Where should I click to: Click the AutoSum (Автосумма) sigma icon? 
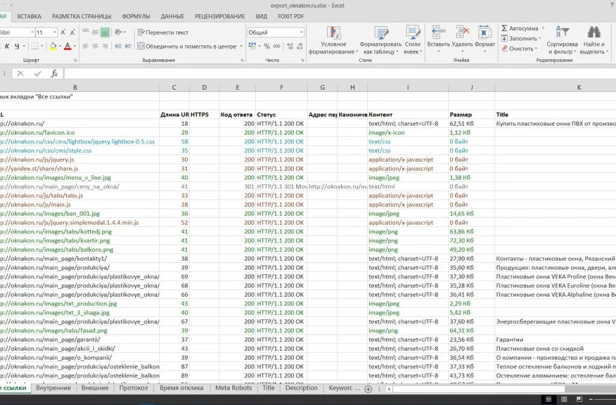click(x=504, y=28)
